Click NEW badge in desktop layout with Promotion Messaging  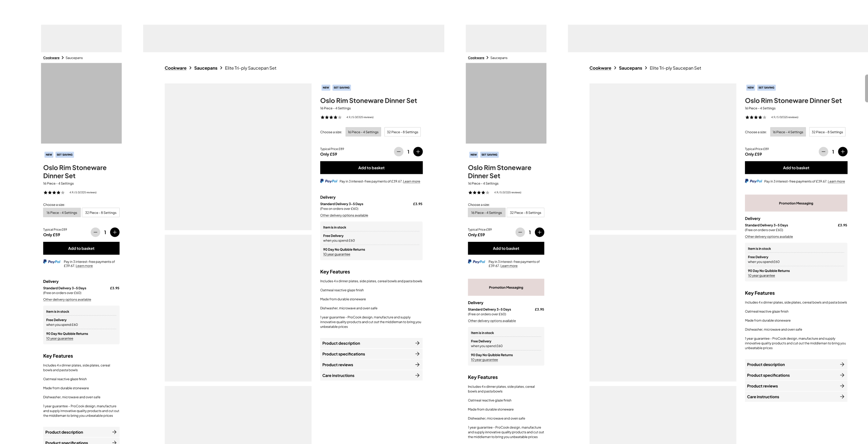tap(751, 88)
